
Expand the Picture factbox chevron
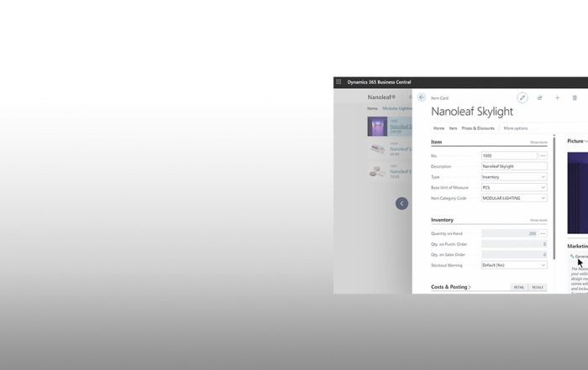point(585,141)
